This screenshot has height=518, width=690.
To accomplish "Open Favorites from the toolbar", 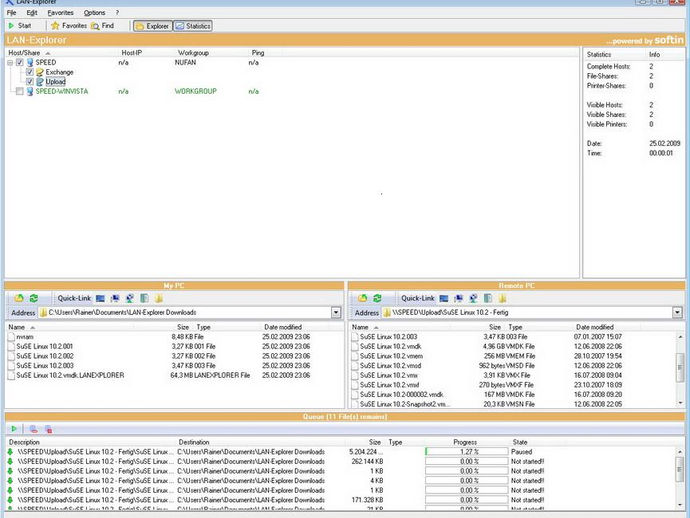I will click(69, 26).
